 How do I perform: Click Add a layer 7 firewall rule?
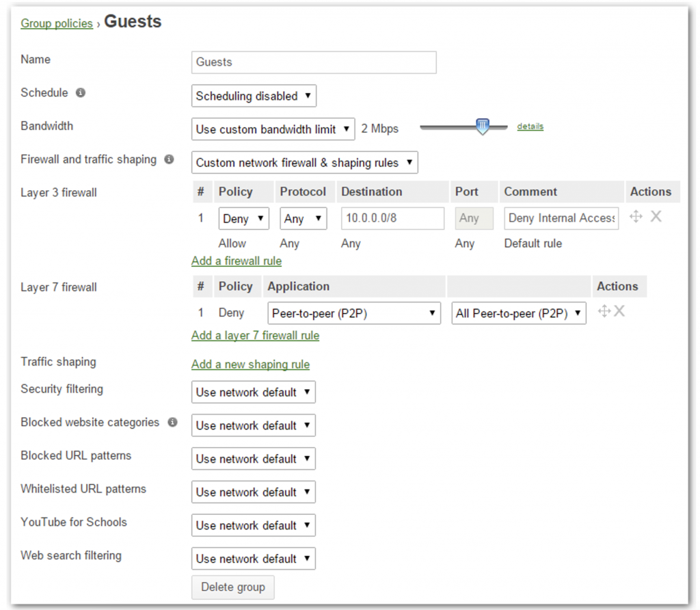point(255,336)
